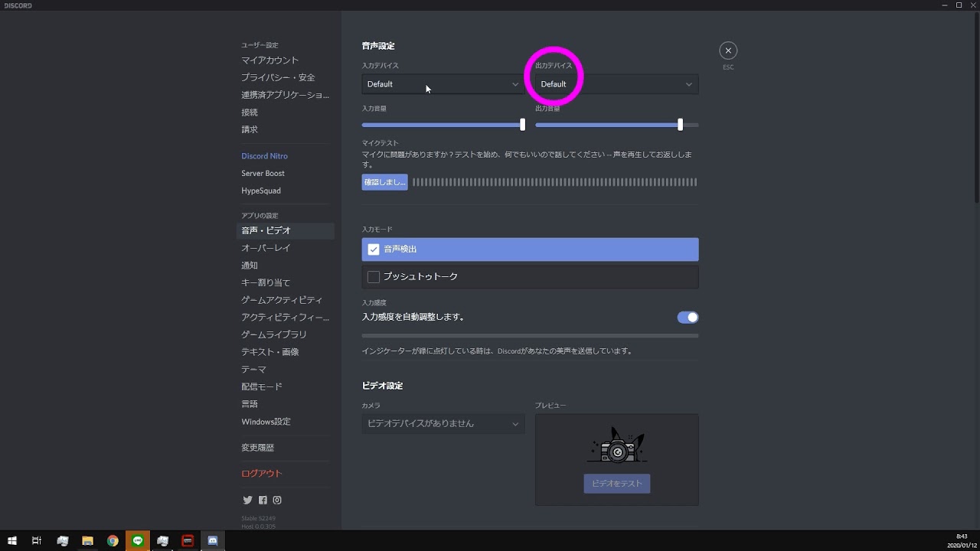Click the mic test level meter
This screenshot has width=980, height=551.
[555, 182]
